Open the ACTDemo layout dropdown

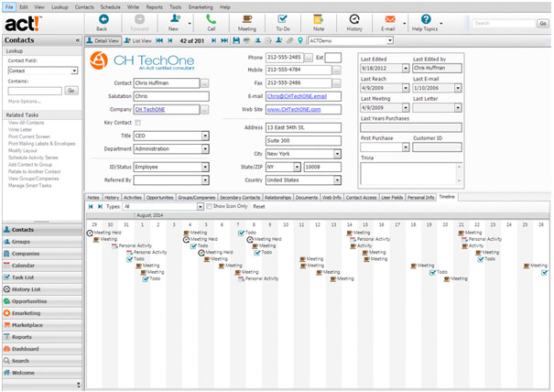click(x=390, y=40)
